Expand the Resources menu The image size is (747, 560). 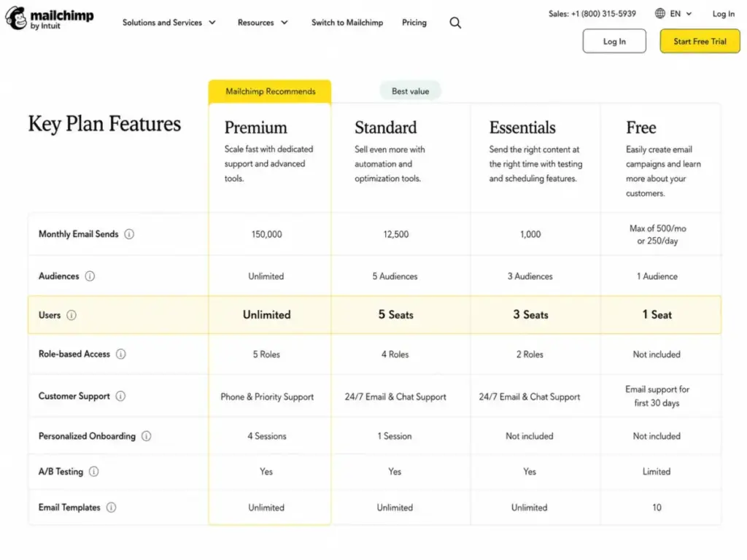[263, 23]
